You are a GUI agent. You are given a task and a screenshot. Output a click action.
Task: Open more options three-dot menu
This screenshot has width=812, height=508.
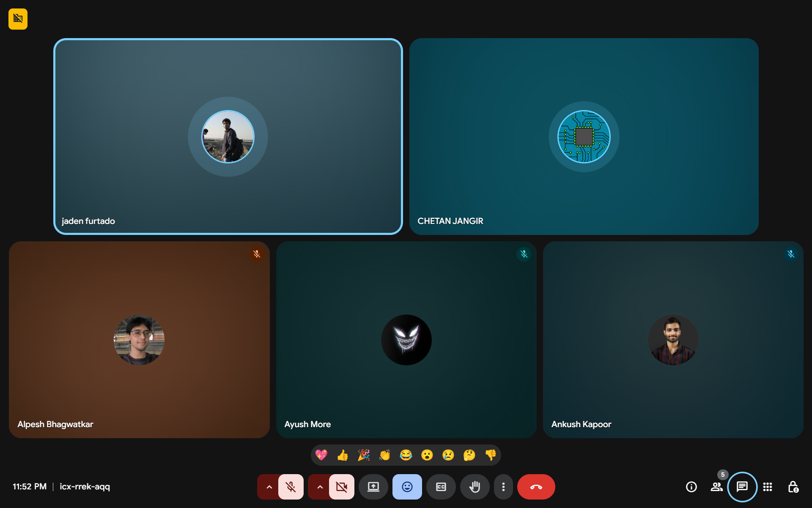(x=503, y=487)
